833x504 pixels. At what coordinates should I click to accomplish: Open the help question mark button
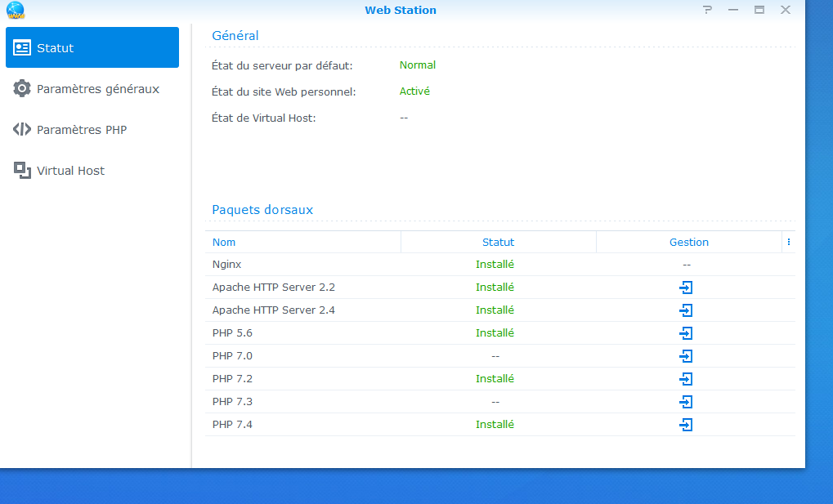pyautogui.click(x=707, y=10)
